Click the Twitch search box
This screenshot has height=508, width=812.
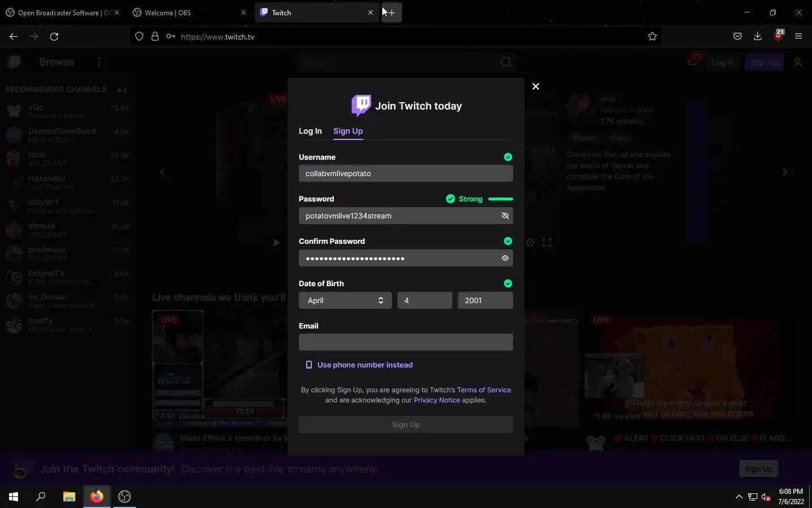(x=398, y=62)
